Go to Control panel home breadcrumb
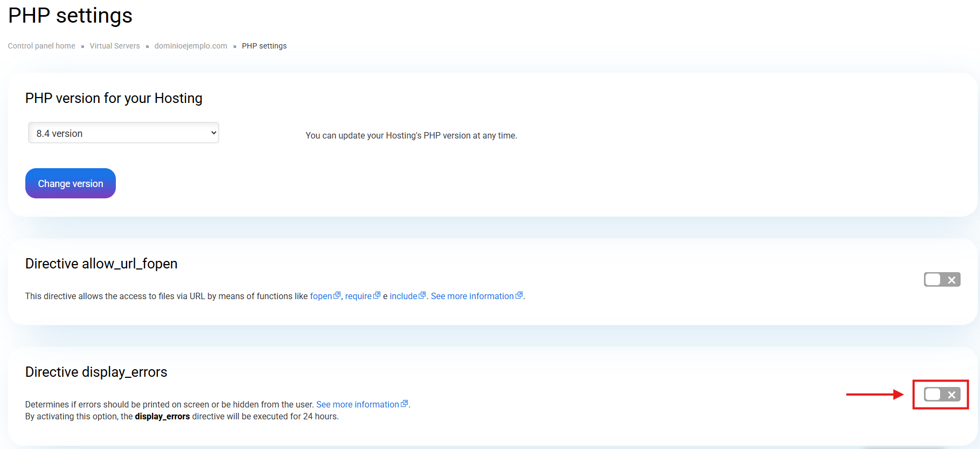Image resolution: width=980 pixels, height=449 pixels. [41, 46]
